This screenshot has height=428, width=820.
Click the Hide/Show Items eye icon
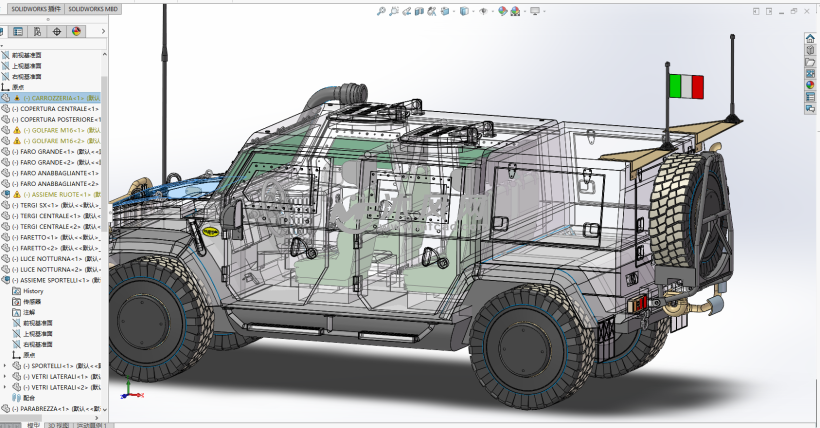[x=483, y=11]
